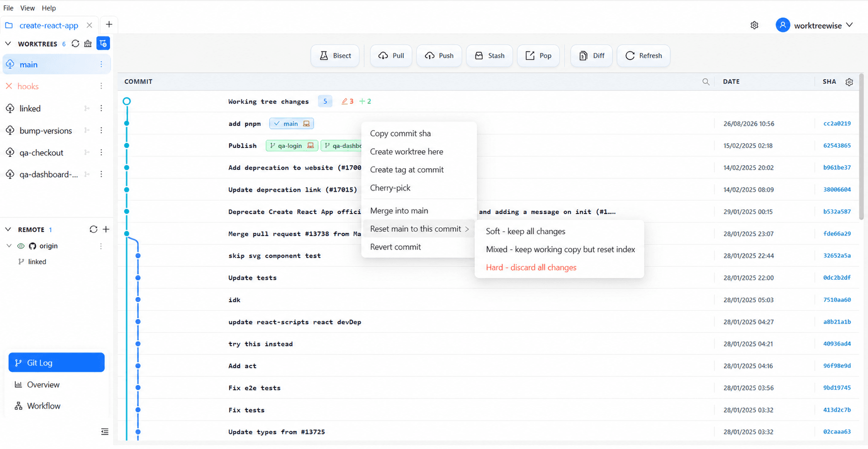
Task: Click the Bisect button
Action: coord(335,56)
